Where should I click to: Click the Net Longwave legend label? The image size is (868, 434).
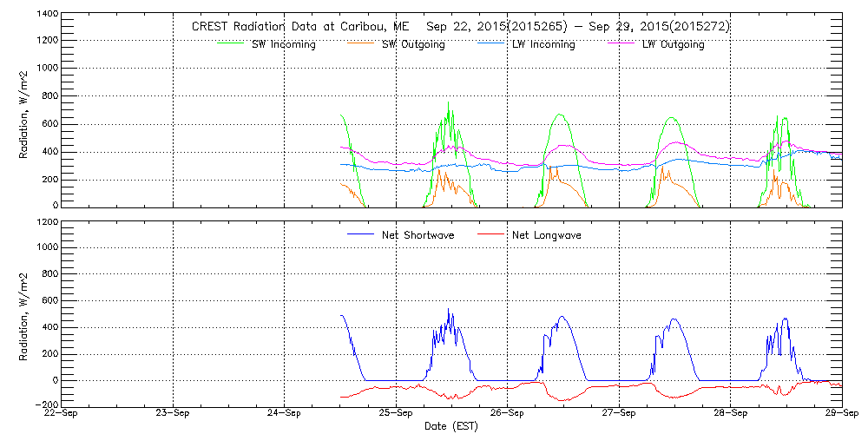[x=546, y=235]
